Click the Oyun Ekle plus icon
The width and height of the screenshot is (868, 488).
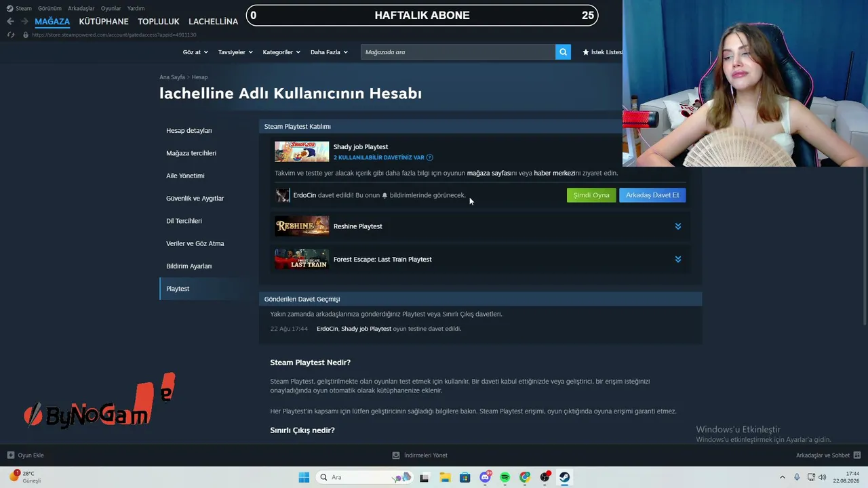pos(11,455)
